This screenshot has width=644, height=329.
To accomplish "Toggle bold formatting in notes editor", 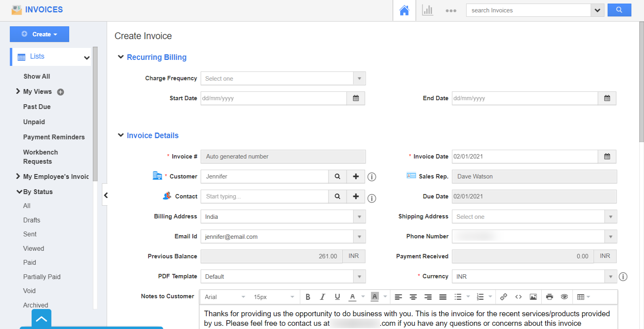I will coord(308,297).
